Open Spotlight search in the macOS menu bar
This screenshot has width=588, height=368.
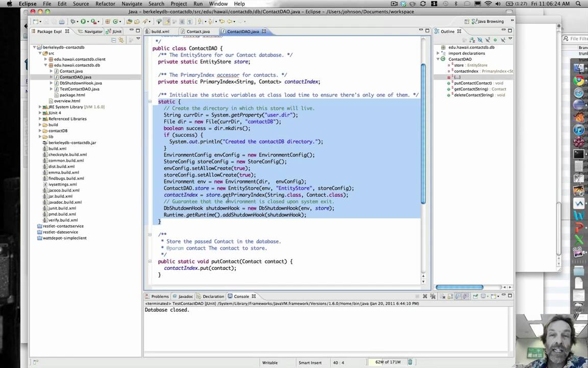tap(579, 4)
